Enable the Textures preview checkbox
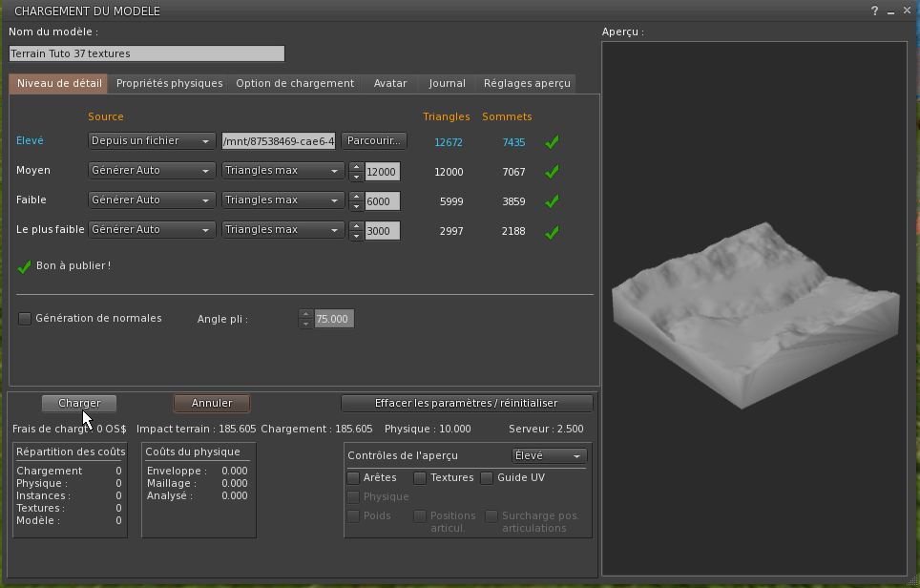This screenshot has height=588, width=920. 420,477
